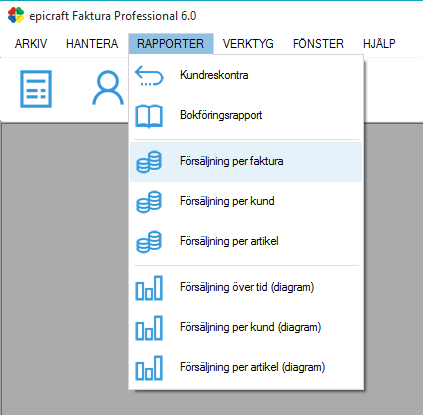Collapse the RAPPORTER menu

click(171, 44)
